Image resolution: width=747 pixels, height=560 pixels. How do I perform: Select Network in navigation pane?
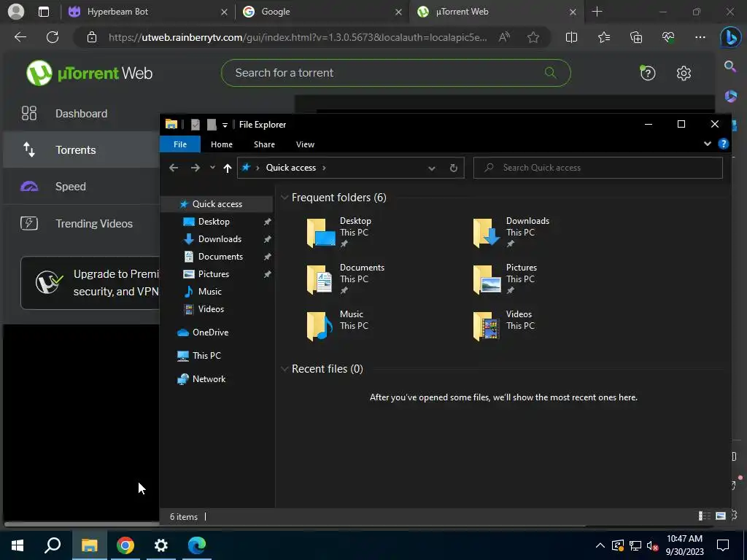click(x=209, y=379)
